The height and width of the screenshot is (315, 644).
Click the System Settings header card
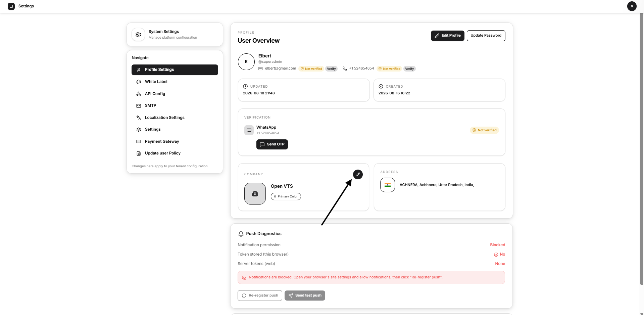pos(175,35)
